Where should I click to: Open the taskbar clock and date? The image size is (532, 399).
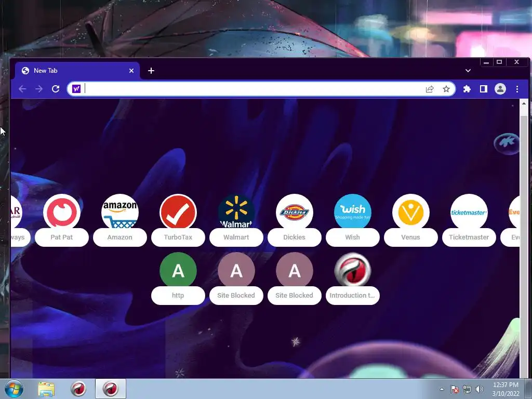[506, 389]
